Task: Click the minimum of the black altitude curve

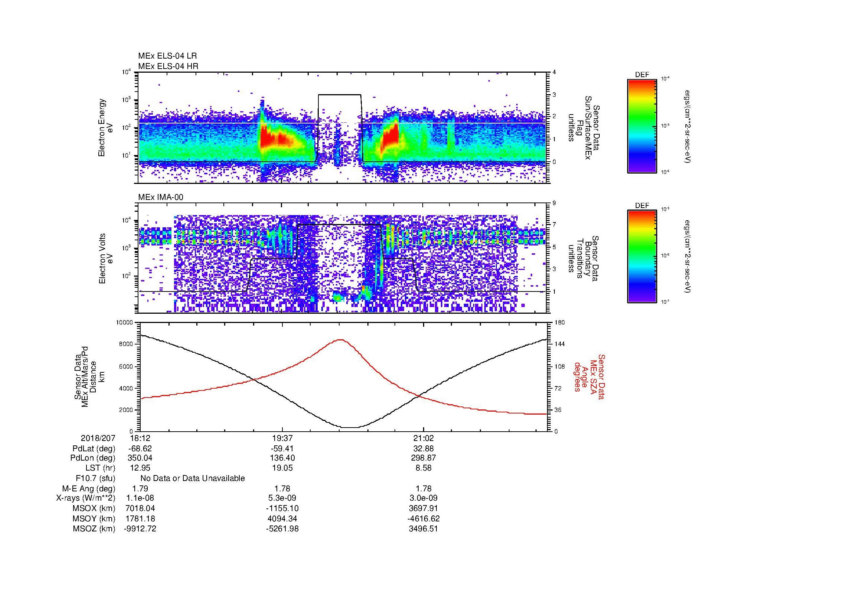Action: click(350, 428)
